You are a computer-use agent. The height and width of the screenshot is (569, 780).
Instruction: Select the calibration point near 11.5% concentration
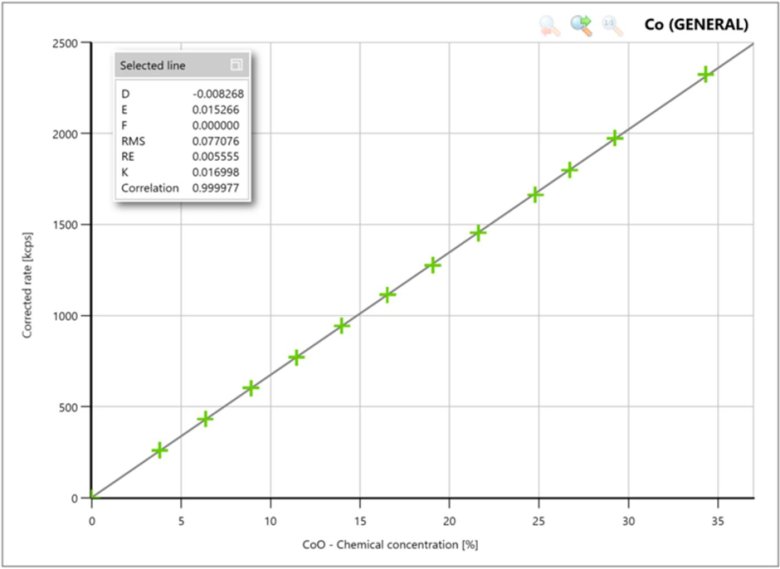click(x=296, y=357)
